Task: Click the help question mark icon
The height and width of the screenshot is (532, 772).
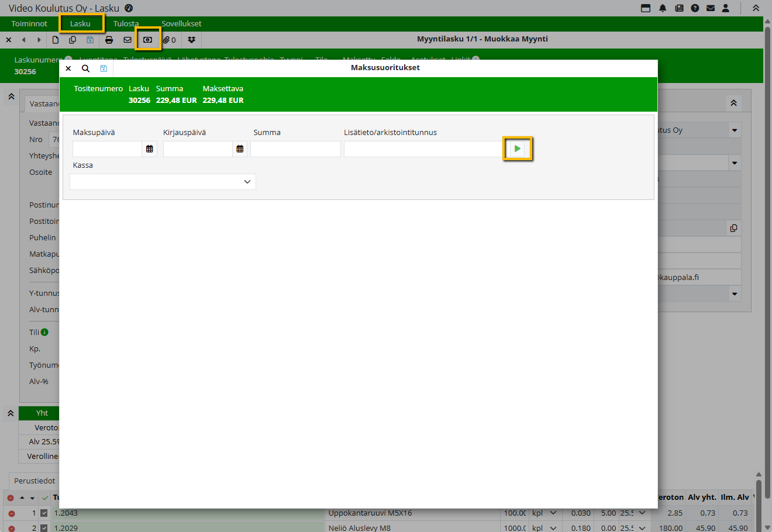Action: (695, 8)
